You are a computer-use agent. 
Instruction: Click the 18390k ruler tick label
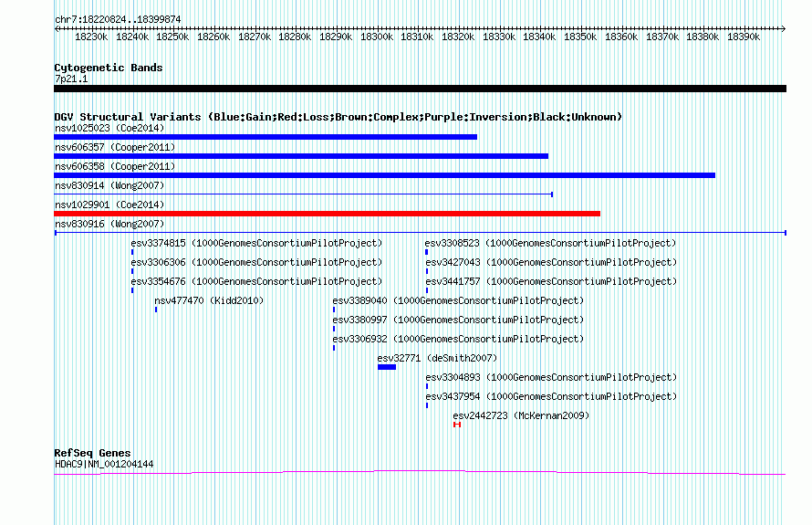(744, 37)
